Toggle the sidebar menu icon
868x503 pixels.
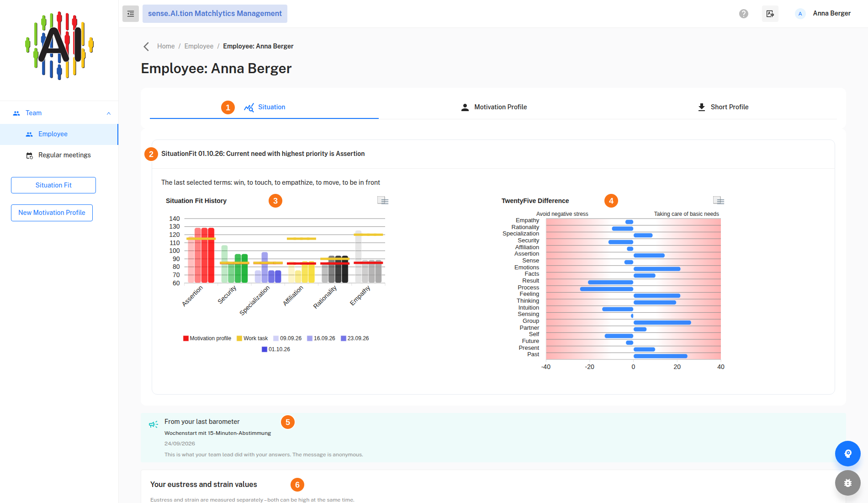(x=131, y=14)
